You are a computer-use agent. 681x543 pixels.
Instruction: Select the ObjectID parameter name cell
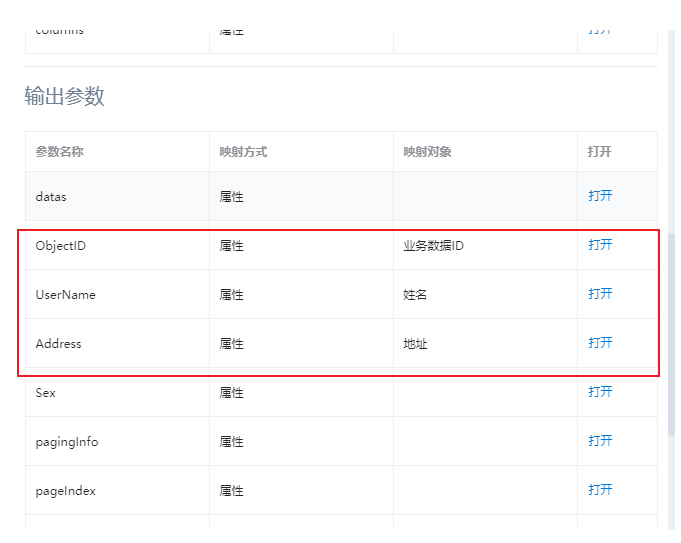tap(61, 246)
